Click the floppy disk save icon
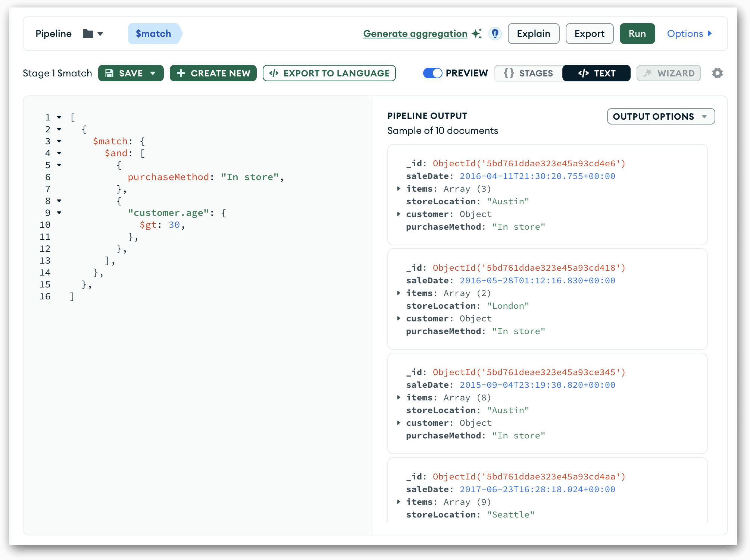This screenshot has width=750, height=560. tap(109, 73)
